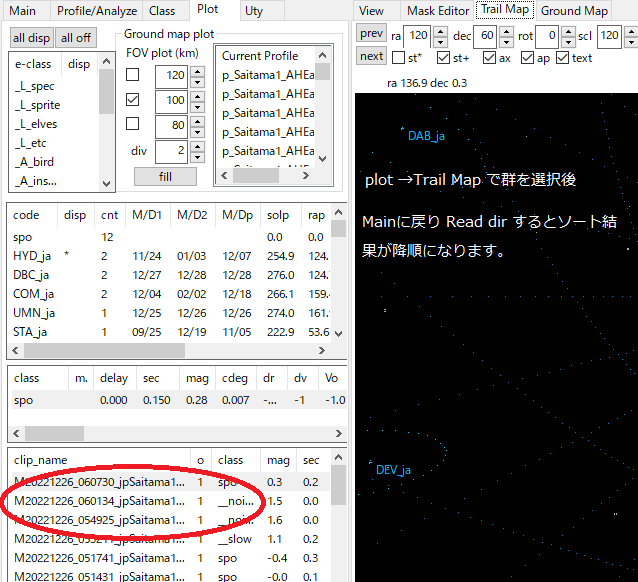Enable the 120 km FOV plot checkbox
This screenshot has width=638, height=582.
(133, 76)
